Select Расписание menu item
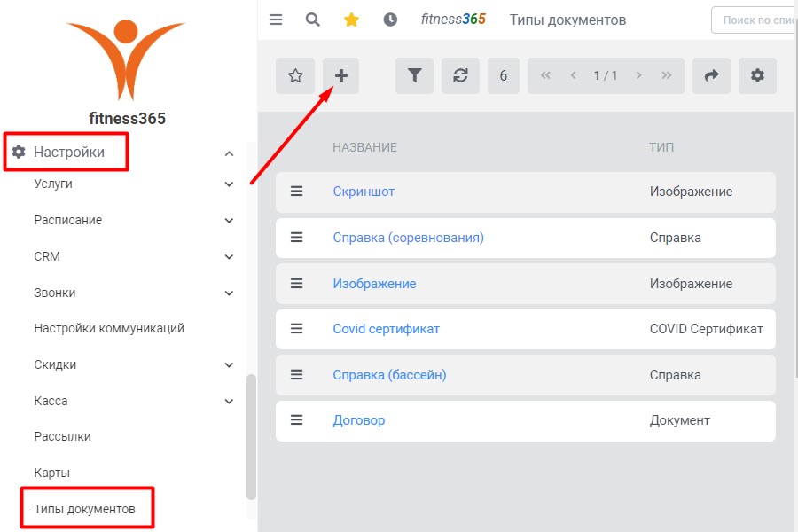798x532 pixels. click(x=67, y=220)
